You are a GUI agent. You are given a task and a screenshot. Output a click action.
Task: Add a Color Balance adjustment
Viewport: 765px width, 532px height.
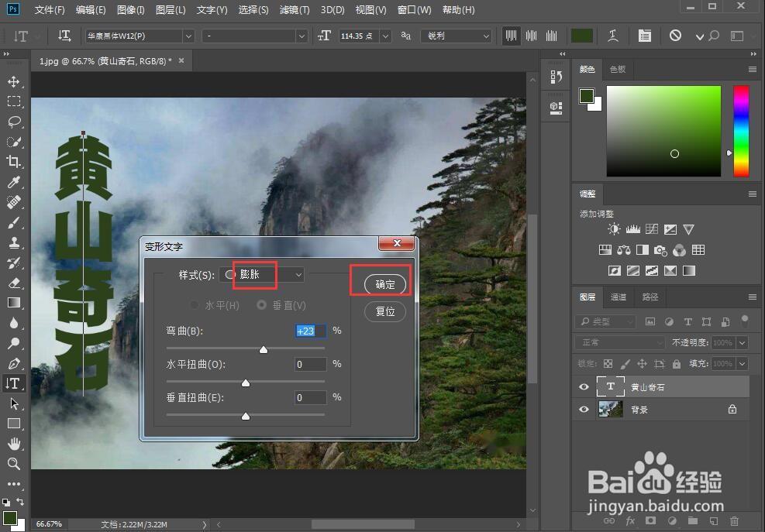(x=623, y=250)
